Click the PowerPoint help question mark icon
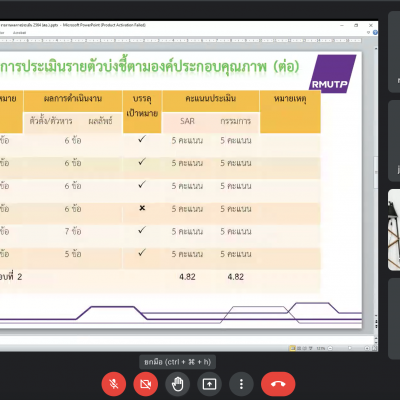The width and height of the screenshot is (400, 400). coord(375,33)
